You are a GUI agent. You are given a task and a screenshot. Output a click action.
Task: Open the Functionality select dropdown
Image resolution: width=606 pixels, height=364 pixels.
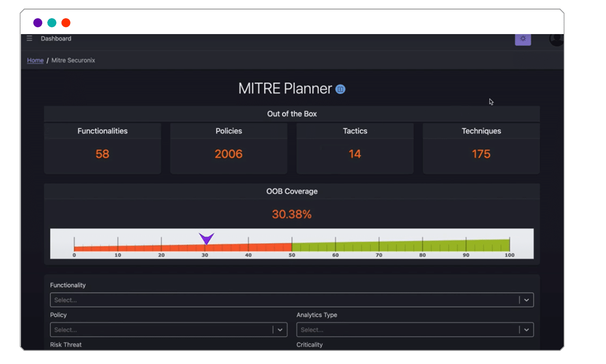[291, 300]
